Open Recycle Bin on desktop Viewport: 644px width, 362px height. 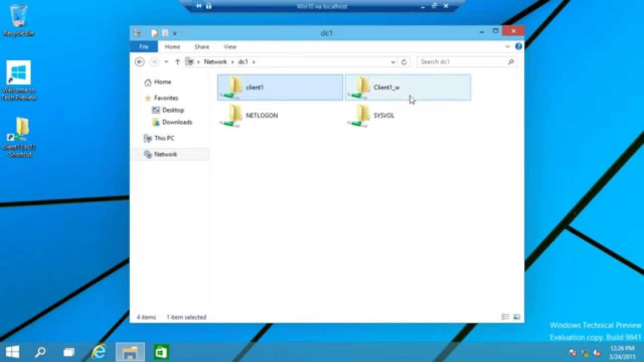click(19, 21)
